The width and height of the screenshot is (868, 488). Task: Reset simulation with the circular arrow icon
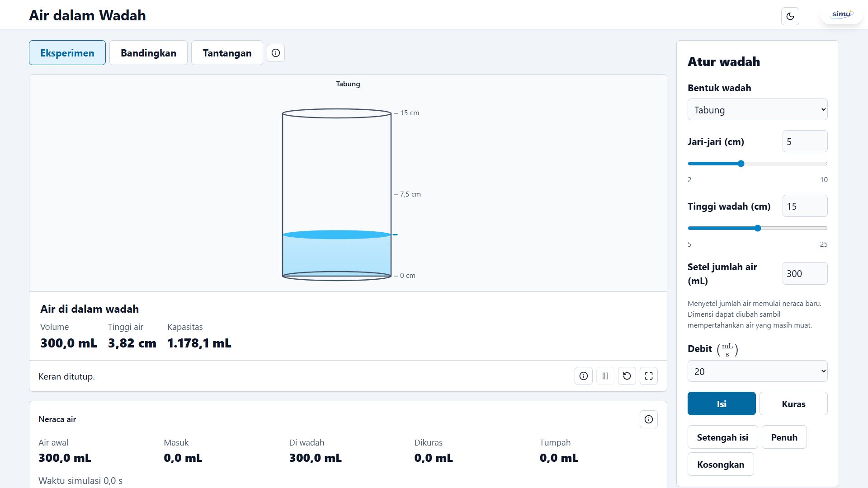pyautogui.click(x=627, y=376)
